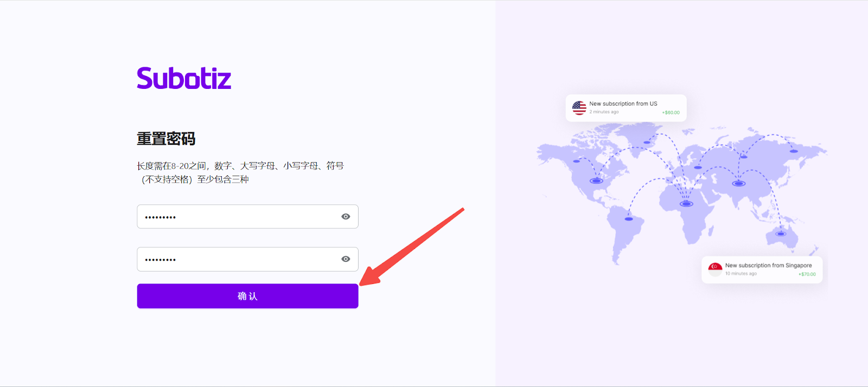Click the purple 确认 confirm button
Image resolution: width=868 pixels, height=387 pixels.
(247, 296)
